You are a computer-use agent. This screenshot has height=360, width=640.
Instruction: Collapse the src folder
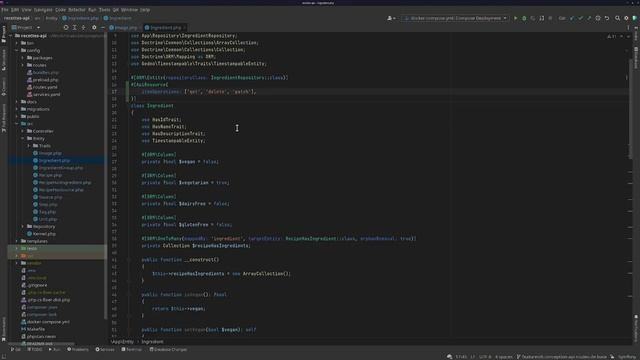17,124
